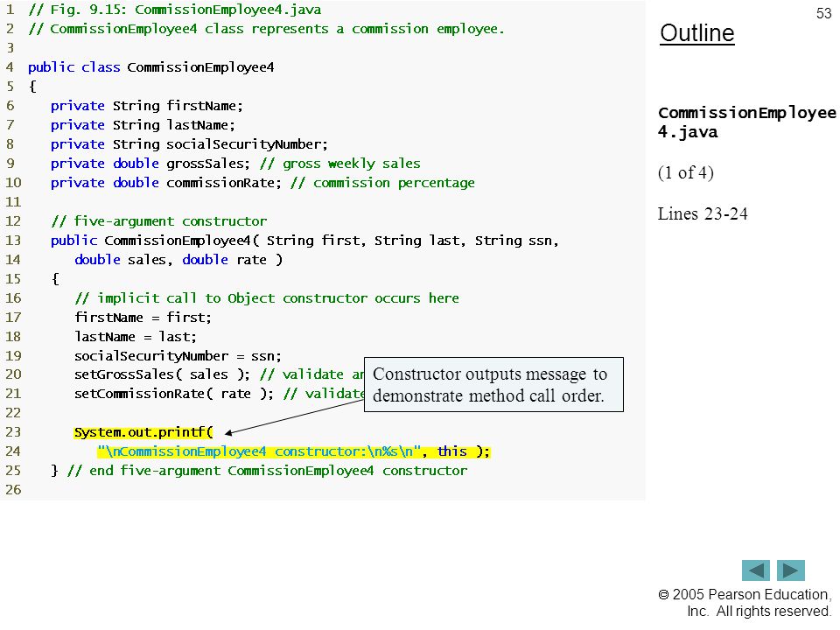Click the "double sales, double rate )" parameters
Screen dimensions: 840x630
[x=178, y=260]
